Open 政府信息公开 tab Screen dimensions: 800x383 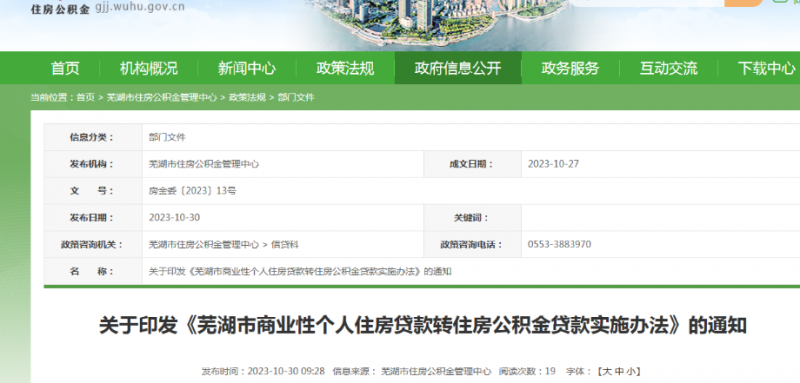(x=458, y=68)
